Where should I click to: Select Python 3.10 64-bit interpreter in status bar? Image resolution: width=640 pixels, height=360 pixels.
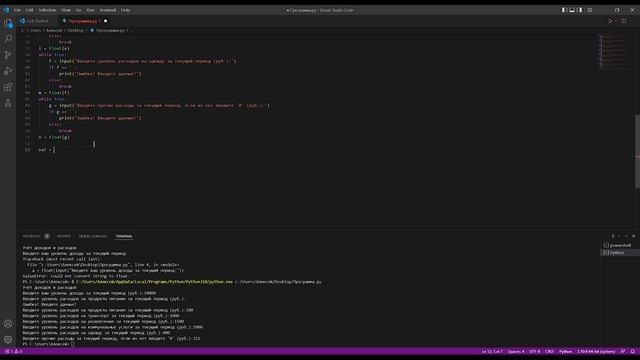coord(596,351)
